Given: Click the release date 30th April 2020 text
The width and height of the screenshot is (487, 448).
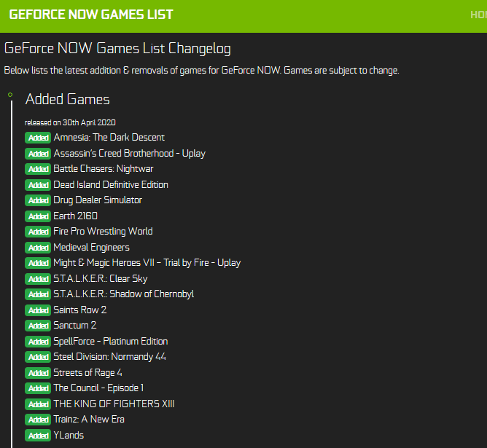Looking at the screenshot, I should [x=70, y=122].
